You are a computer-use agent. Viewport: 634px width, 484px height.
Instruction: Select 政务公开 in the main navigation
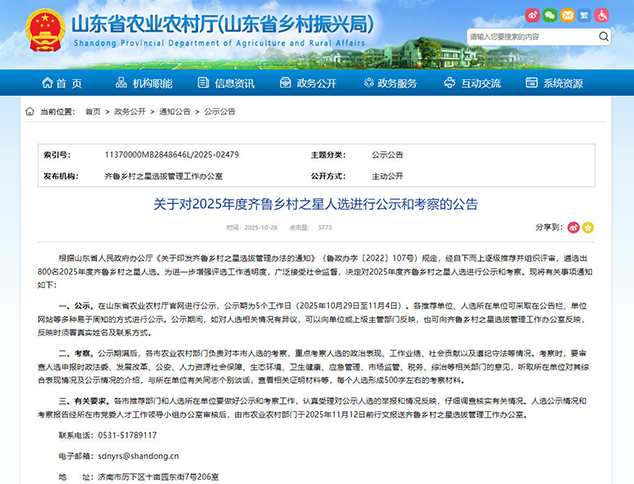[308, 83]
